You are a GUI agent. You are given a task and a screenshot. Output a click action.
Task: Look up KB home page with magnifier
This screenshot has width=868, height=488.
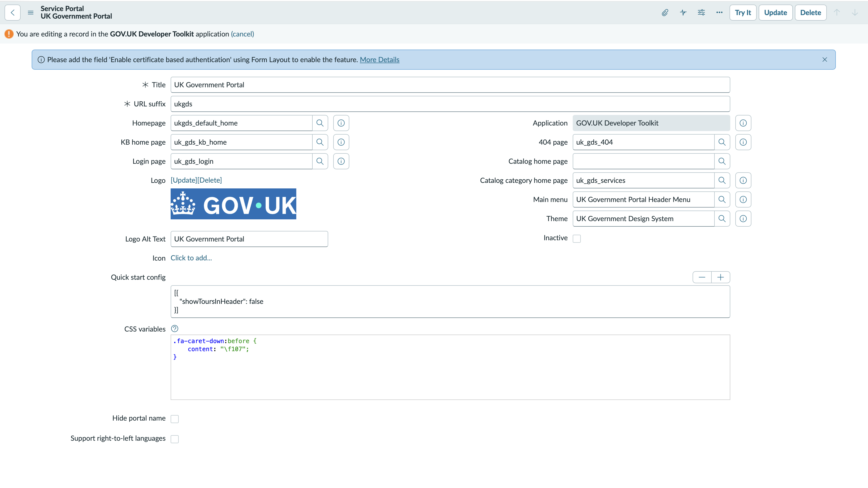pyautogui.click(x=320, y=142)
